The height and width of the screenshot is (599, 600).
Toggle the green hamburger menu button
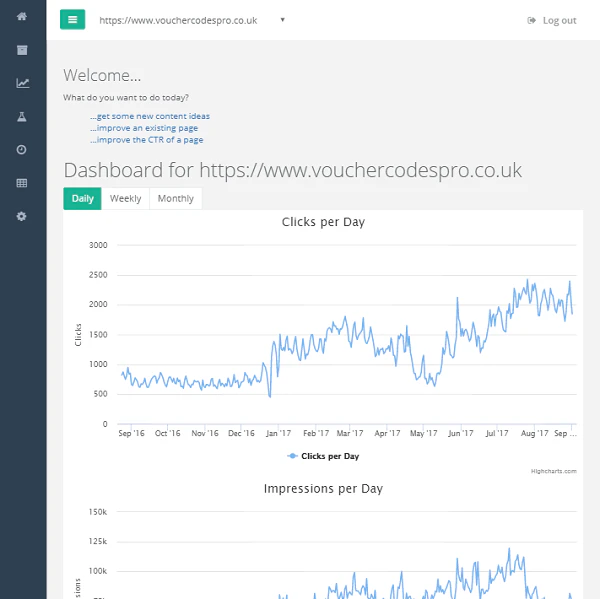pyautogui.click(x=72, y=20)
